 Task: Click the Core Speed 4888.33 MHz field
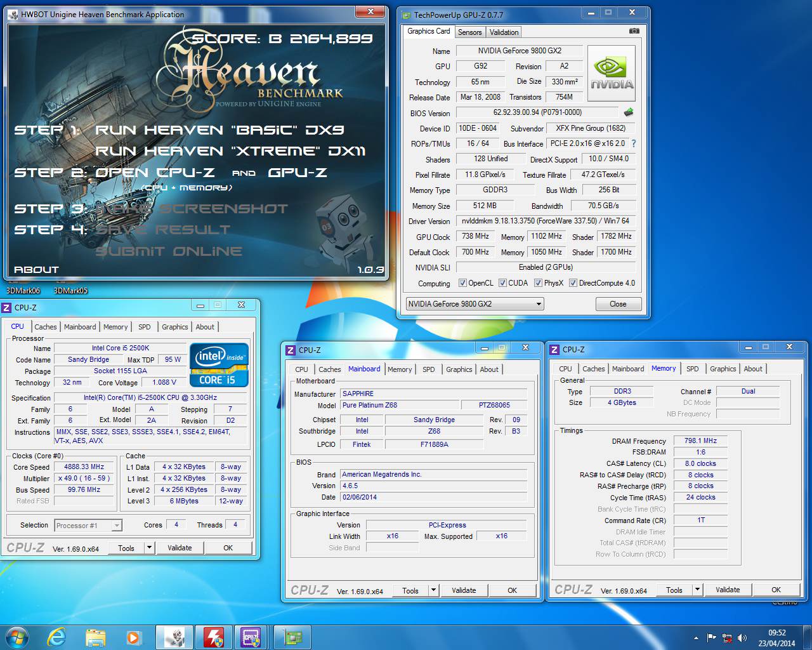point(84,467)
